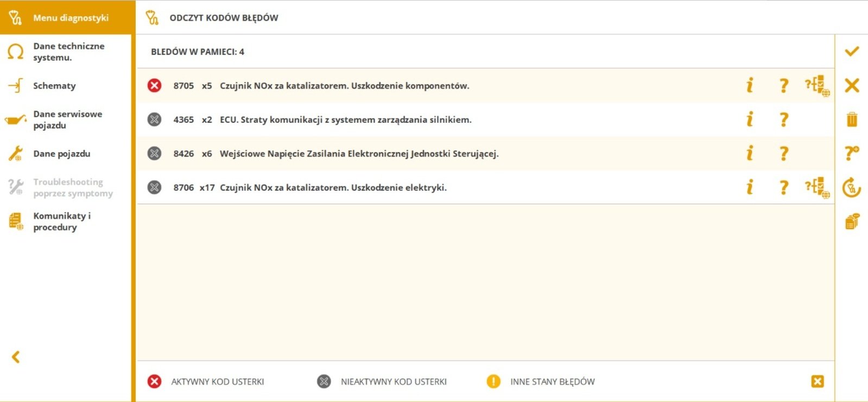Click the copy report documents icon
This screenshot has width=868, height=402.
click(x=852, y=221)
